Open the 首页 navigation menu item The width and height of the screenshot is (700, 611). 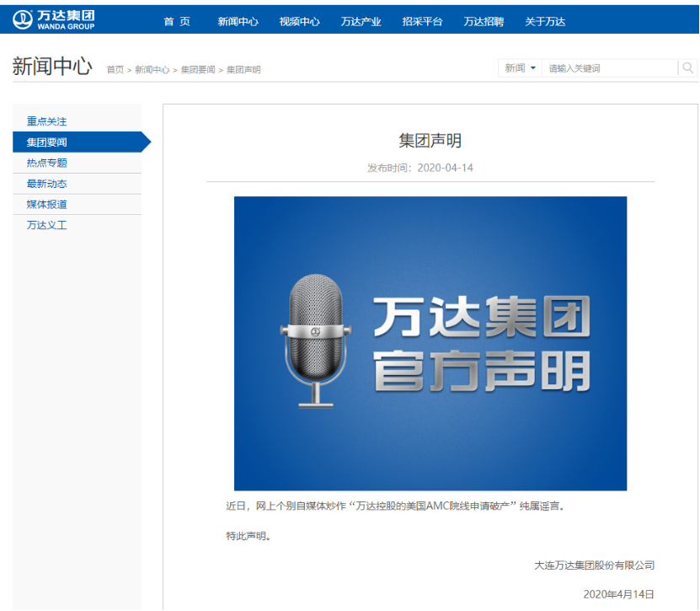(177, 21)
